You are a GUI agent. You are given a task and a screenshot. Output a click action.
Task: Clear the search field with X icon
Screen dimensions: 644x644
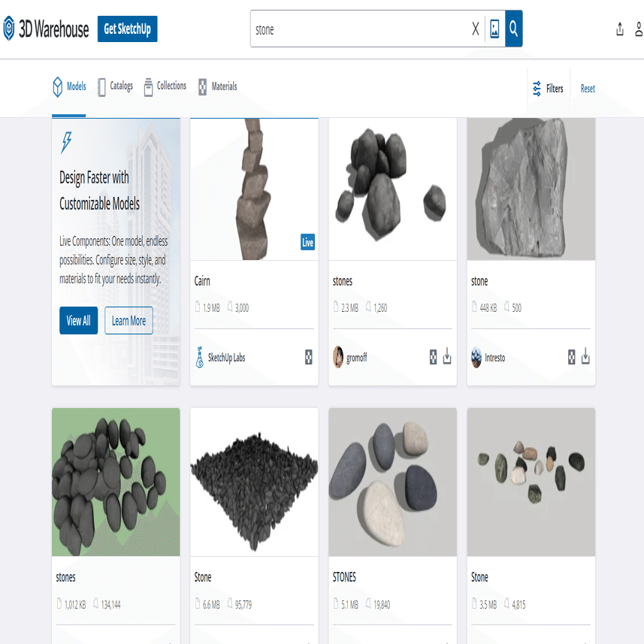click(x=475, y=29)
